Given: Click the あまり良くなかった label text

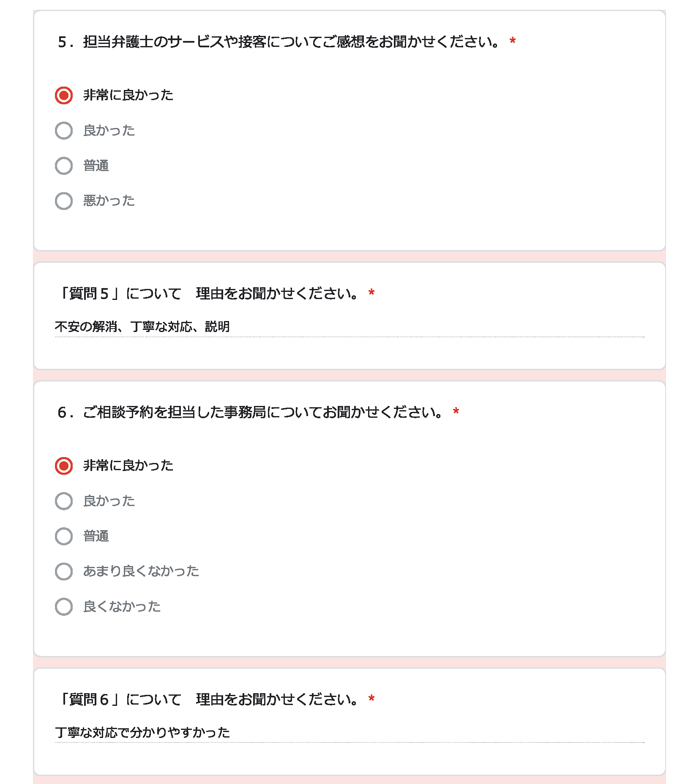Looking at the screenshot, I should pos(141,571).
